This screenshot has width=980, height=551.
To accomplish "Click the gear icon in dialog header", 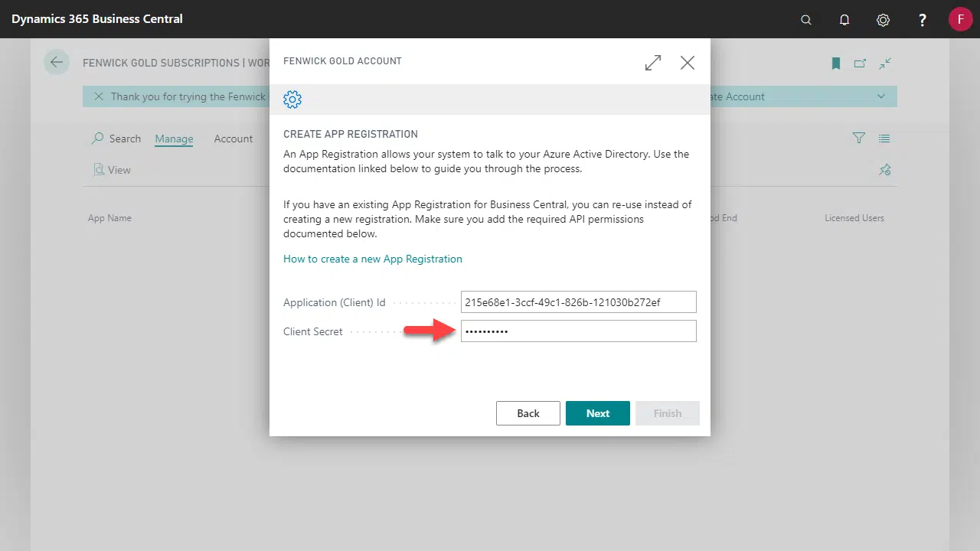I will pos(292,99).
